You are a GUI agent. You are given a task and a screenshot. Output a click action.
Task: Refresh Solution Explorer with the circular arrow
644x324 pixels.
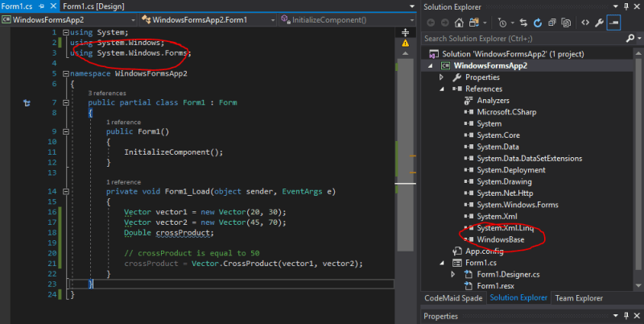click(537, 23)
